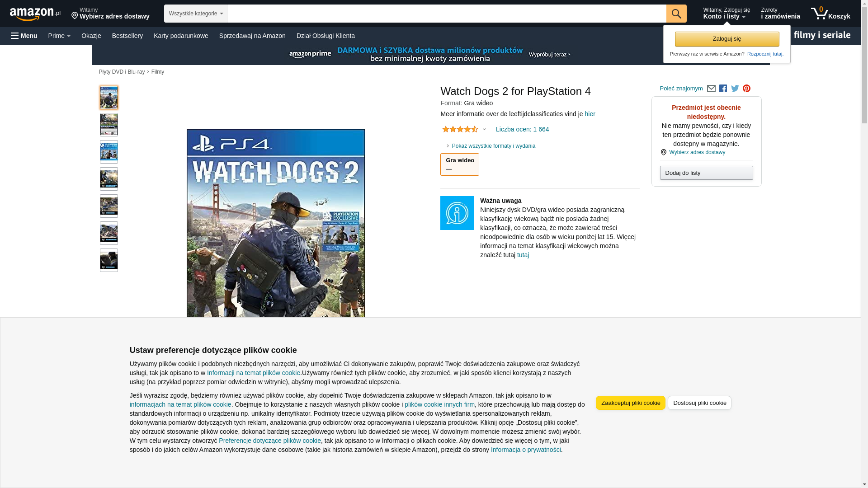Screen dimensions: 868x488
Task: Expand the star ratings chevron popover
Action: tap(484, 129)
